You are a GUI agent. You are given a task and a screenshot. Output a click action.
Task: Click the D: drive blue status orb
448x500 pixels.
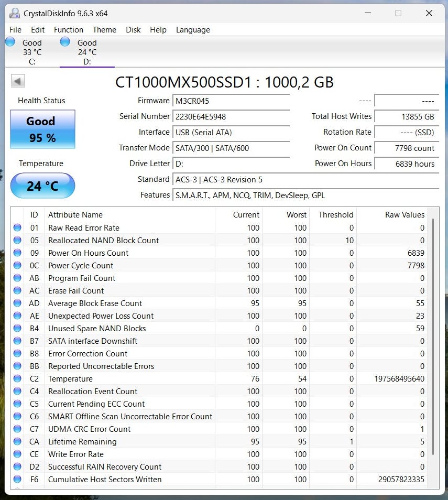[x=65, y=42]
